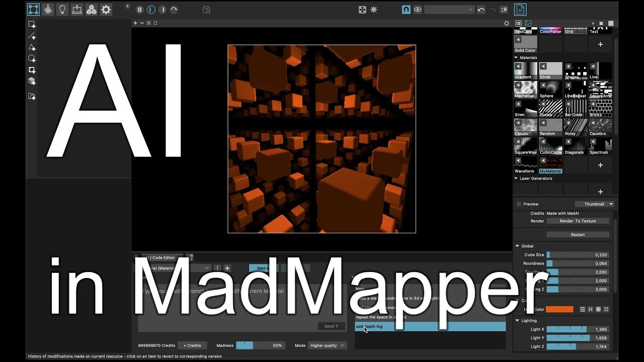Viewport: 644px width, 362px height.
Task: Add new material with plus button below Spectrum
Action: pyautogui.click(x=600, y=165)
